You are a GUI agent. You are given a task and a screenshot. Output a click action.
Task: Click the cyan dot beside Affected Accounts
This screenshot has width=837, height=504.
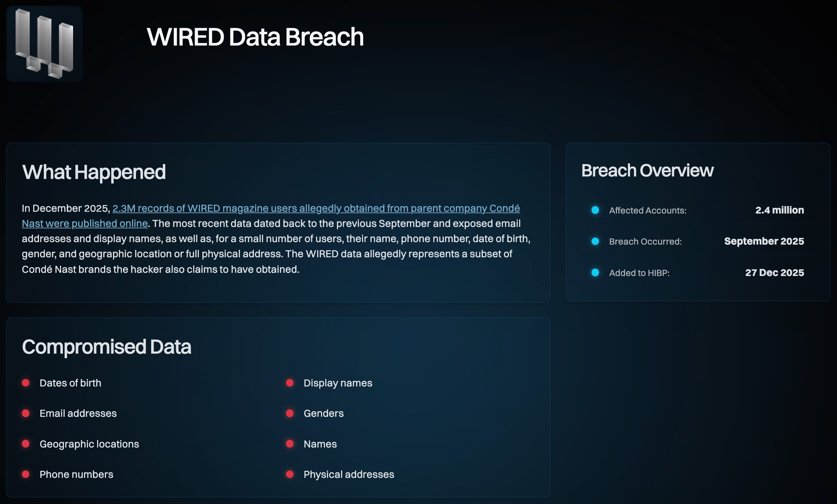595,210
